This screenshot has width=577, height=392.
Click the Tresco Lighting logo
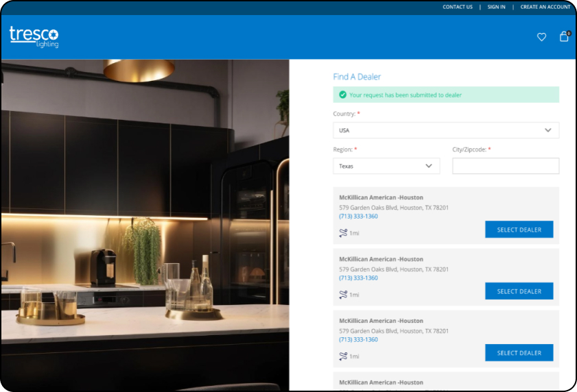[34, 37]
